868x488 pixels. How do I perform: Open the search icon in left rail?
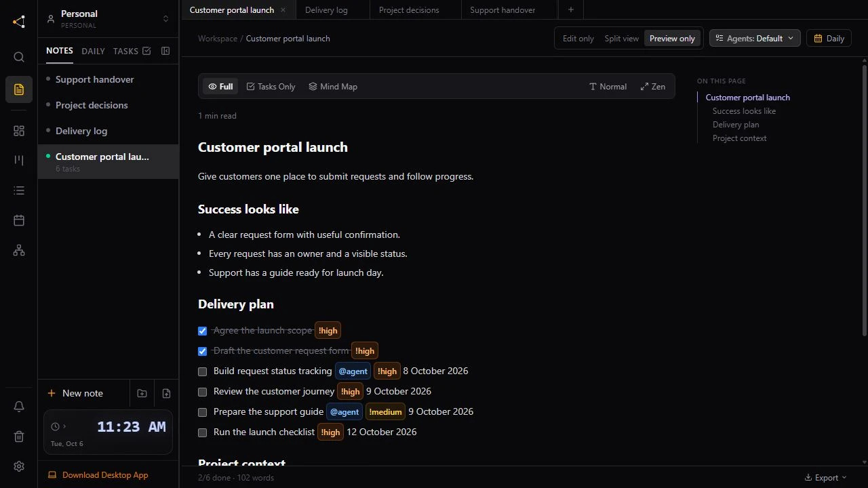(19, 57)
